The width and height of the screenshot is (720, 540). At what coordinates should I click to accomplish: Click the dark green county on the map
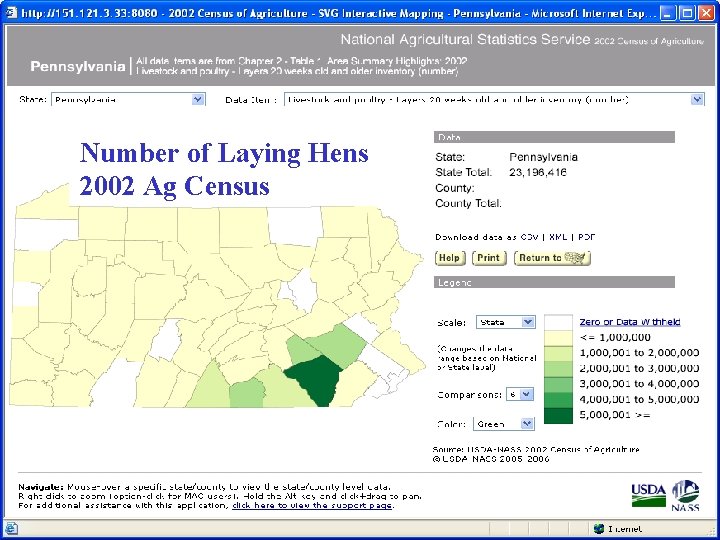pyautogui.click(x=316, y=379)
